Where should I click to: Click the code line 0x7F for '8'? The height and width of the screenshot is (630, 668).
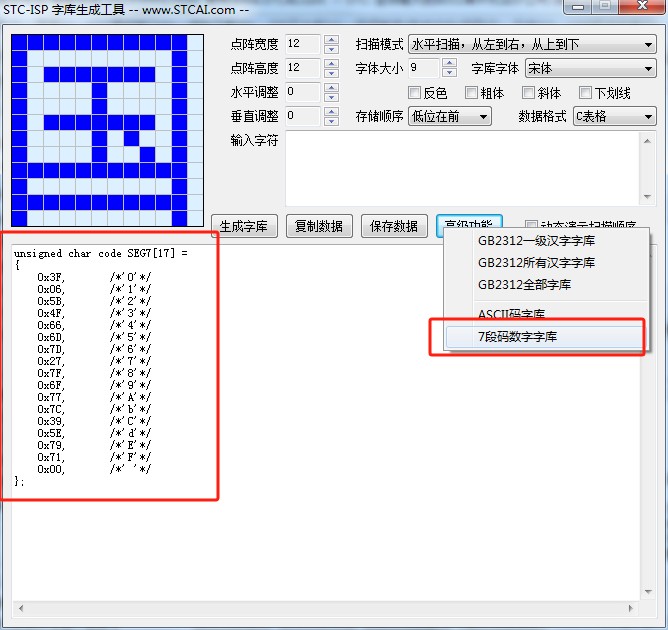[x=94, y=373]
